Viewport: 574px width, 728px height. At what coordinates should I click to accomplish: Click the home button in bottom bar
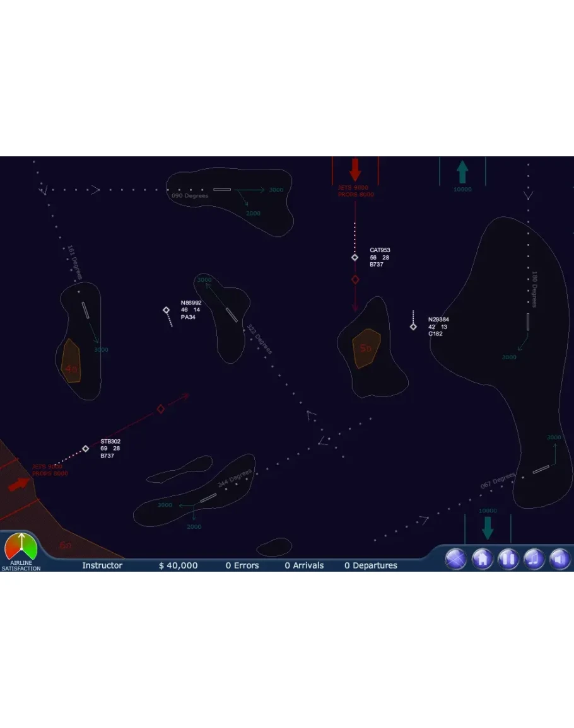pyautogui.click(x=483, y=558)
